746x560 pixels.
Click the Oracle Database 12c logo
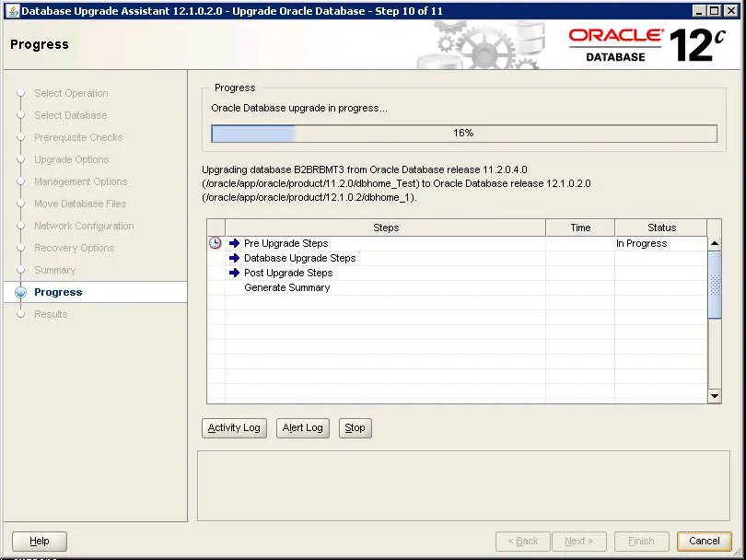pos(647,45)
